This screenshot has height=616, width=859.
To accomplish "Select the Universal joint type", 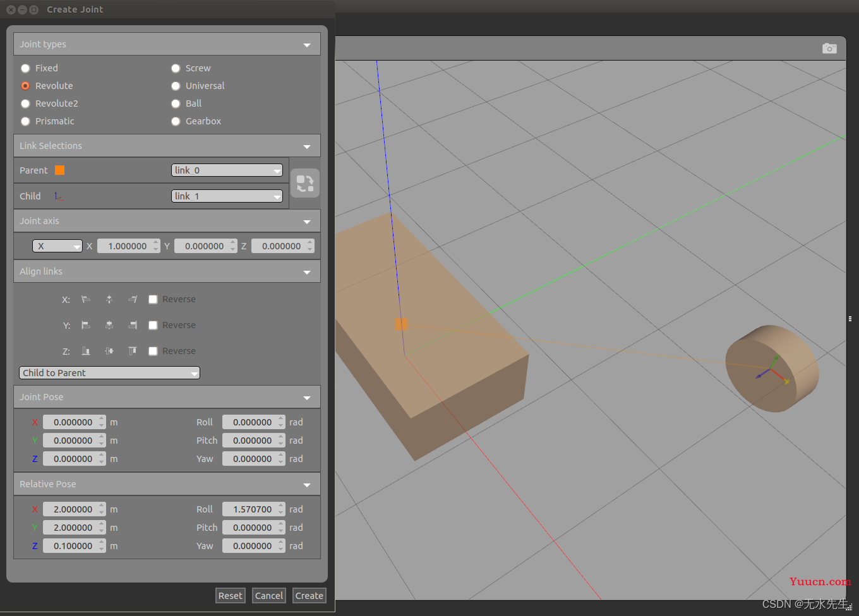I will tap(176, 86).
